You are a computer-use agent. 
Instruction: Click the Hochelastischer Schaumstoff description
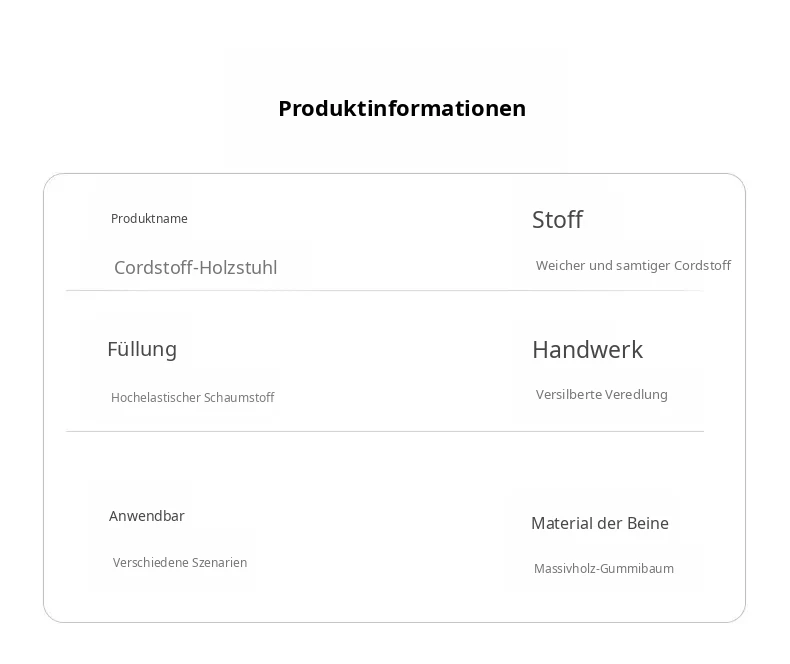coord(192,397)
